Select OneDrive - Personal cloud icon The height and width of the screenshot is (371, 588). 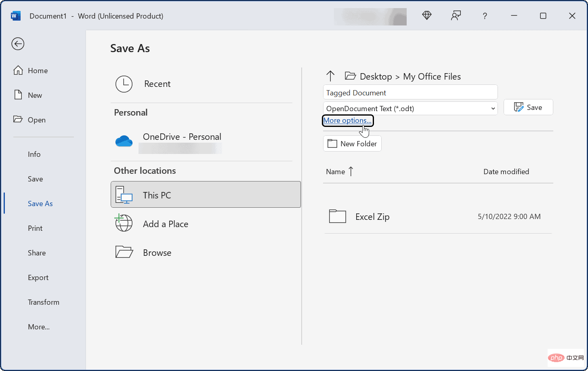124,141
